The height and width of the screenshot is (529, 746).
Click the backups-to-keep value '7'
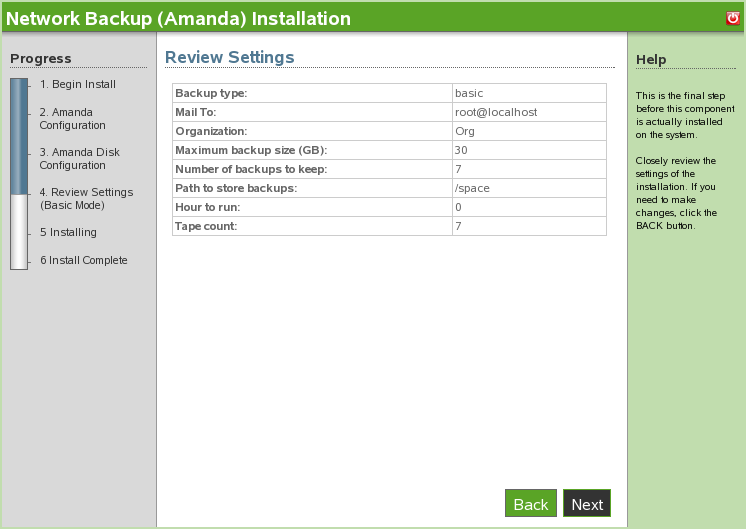(458, 169)
